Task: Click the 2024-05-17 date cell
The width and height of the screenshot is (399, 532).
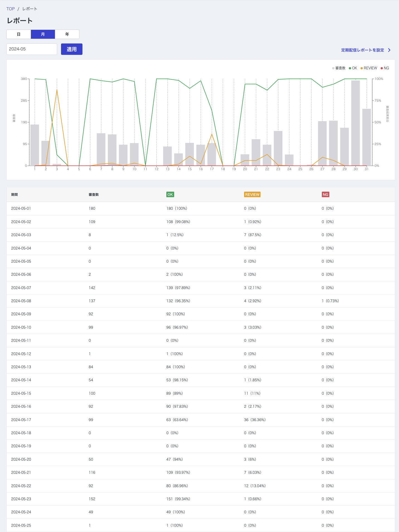Action: pyautogui.click(x=21, y=420)
